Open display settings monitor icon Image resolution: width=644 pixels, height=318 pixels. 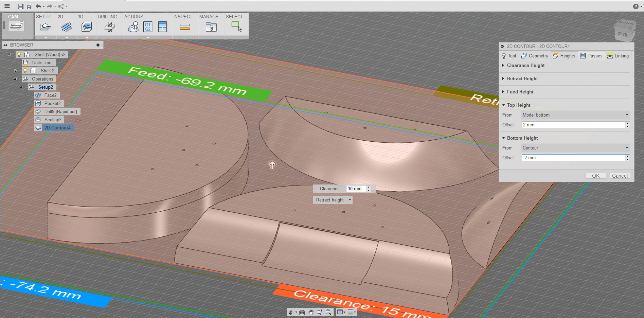tap(340, 312)
